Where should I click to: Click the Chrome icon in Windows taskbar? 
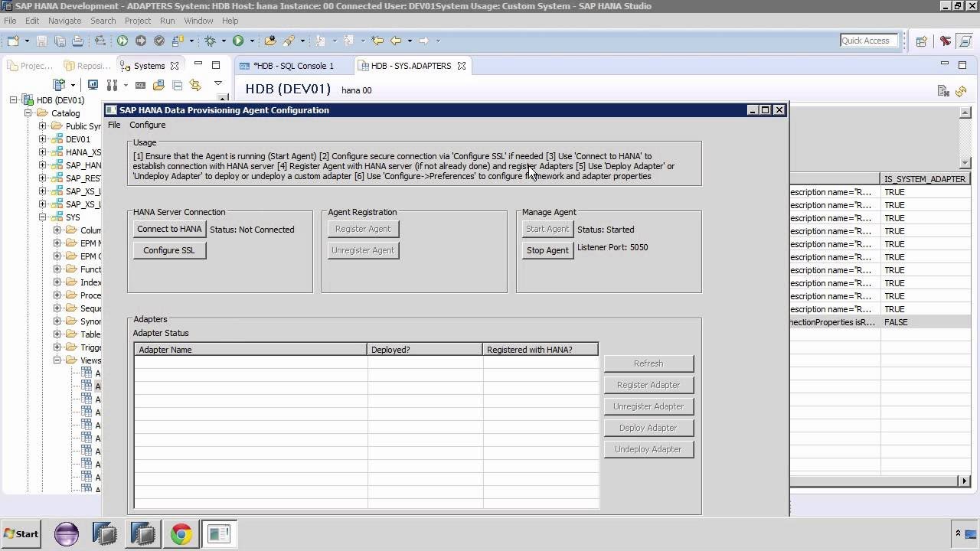(x=181, y=533)
